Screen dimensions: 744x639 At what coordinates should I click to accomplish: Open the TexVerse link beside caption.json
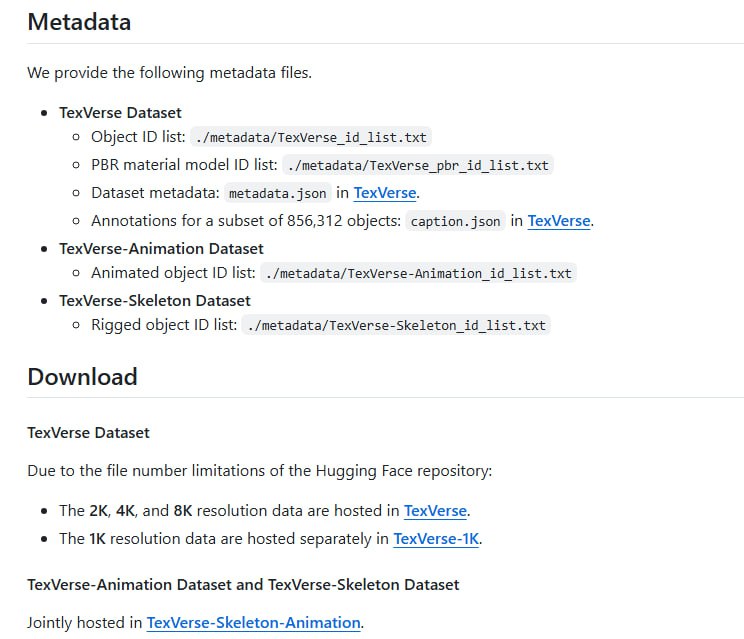pyautogui.click(x=559, y=221)
